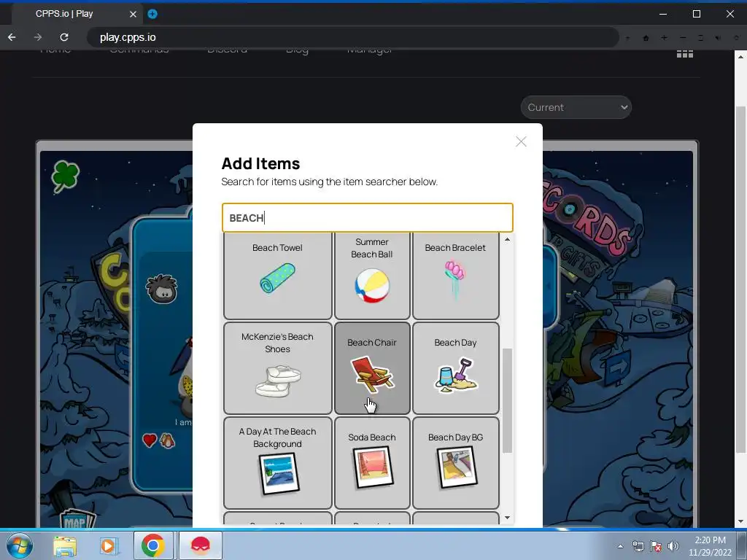Click the BEACH search input field
747x560 pixels.
tap(368, 217)
